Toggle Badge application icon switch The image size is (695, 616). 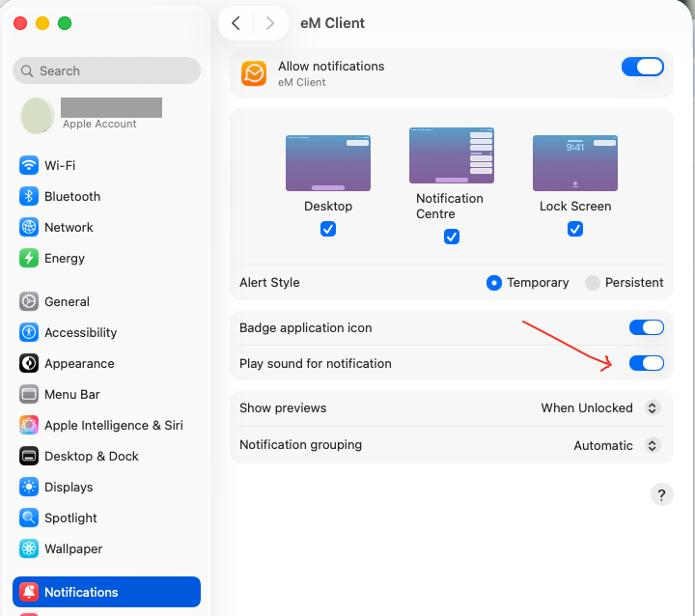(646, 327)
